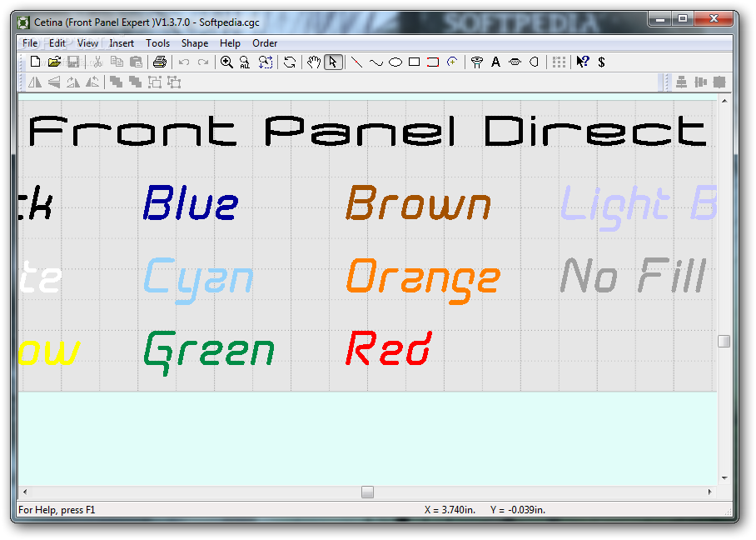Select the Line drawing tool

pos(357,62)
